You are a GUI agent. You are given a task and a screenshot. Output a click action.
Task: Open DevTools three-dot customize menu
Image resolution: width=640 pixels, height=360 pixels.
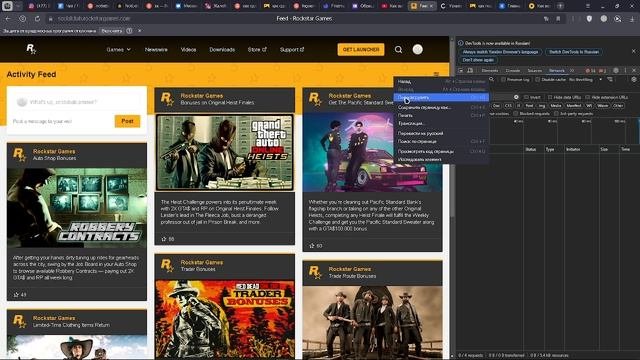tap(625, 70)
